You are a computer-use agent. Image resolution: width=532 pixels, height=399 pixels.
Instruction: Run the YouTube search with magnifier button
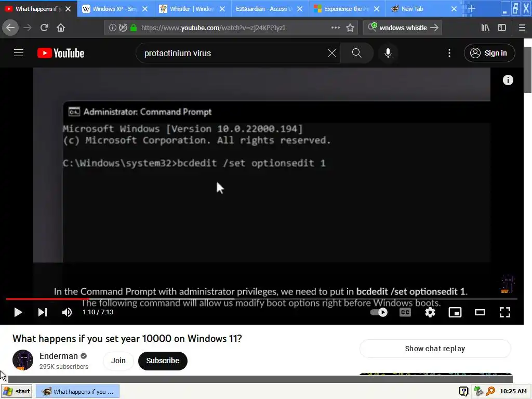[x=356, y=53]
